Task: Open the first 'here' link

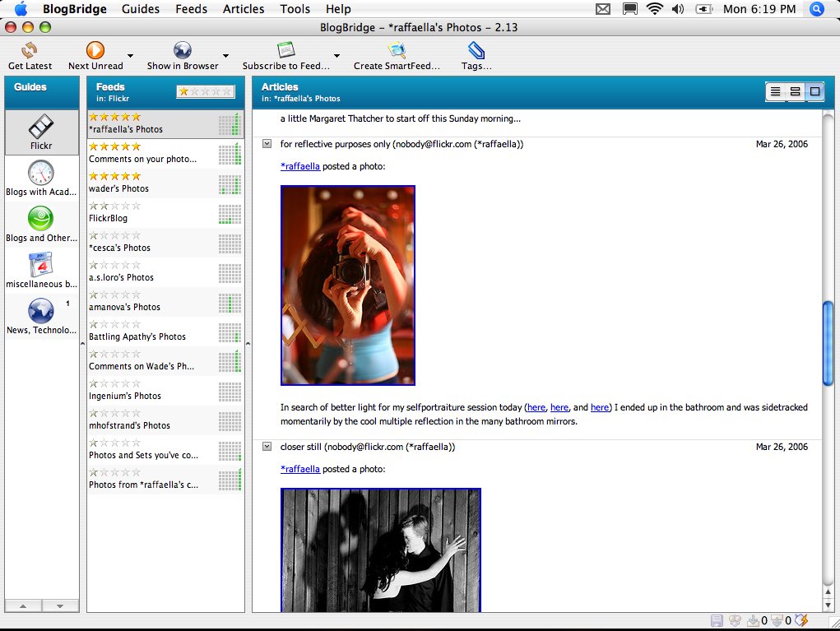Action: [536, 407]
